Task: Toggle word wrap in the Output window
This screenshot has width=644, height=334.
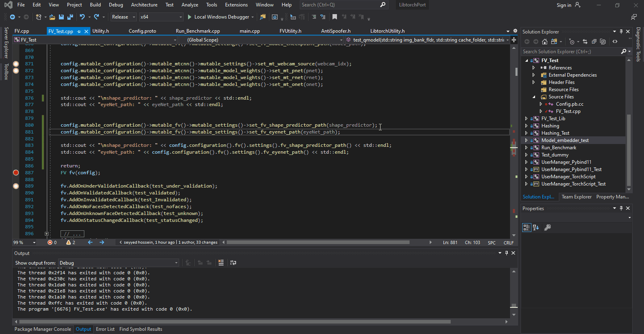Action: (233, 263)
